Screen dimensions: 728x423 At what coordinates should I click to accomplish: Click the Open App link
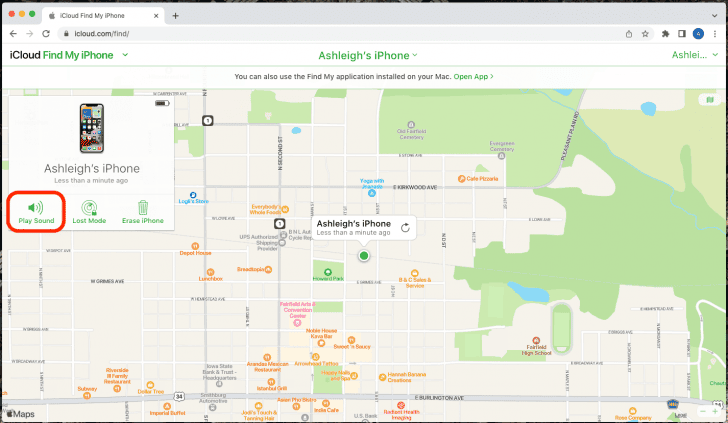click(473, 76)
